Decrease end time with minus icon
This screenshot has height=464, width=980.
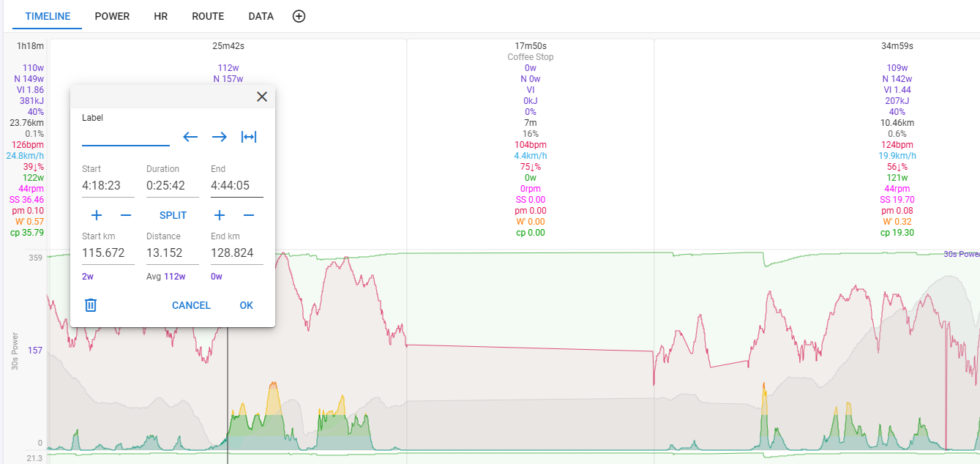(249, 215)
